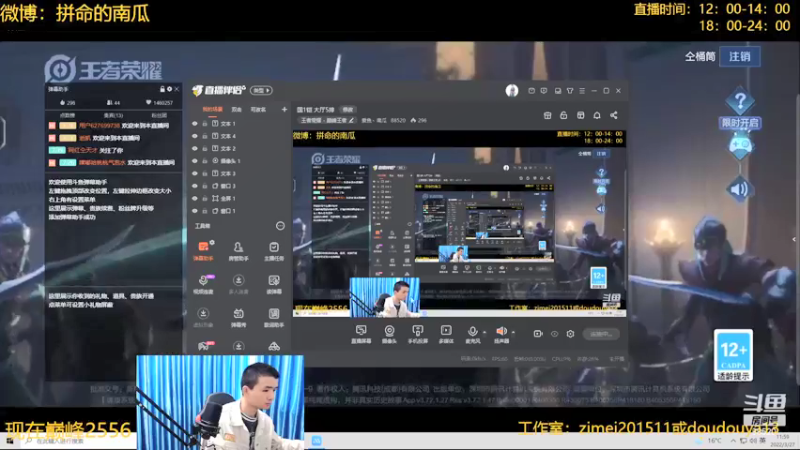The height and width of the screenshot is (450, 800).
Task: Click the Windows taskbar search box
Action: [79, 441]
